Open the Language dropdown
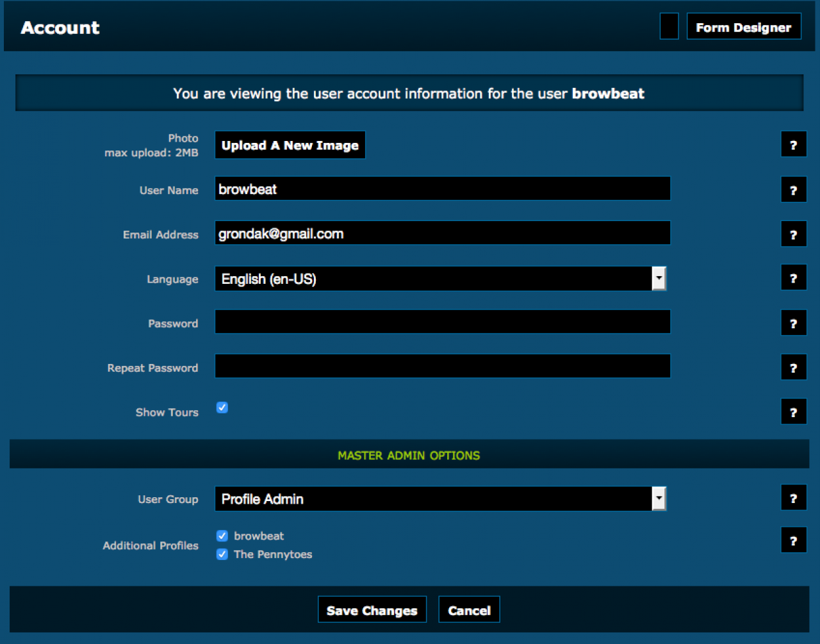 coord(440,279)
